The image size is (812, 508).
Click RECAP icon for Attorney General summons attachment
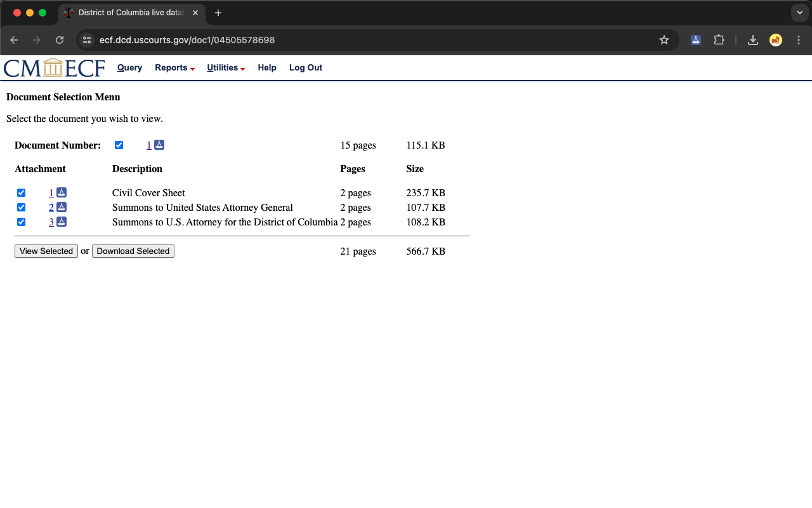62,207
